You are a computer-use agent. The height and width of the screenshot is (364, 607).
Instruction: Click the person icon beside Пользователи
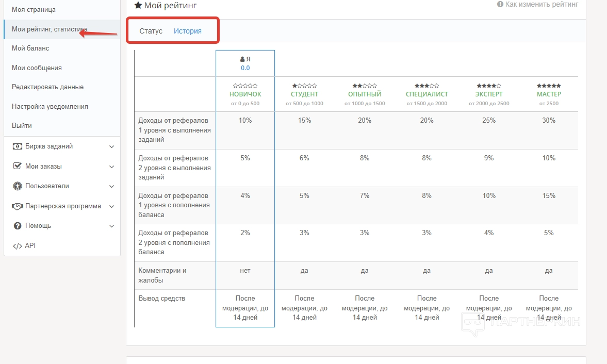pos(17,186)
